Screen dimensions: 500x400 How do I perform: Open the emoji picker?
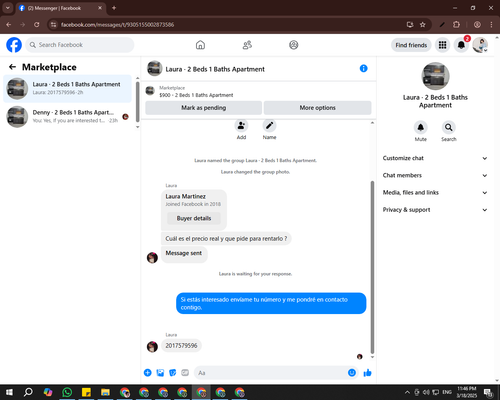pos(352,373)
